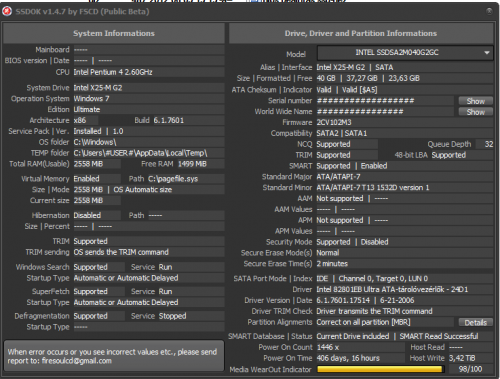Click Free RAM value 1499 MB
This screenshot has height=379, width=500.
(x=192, y=164)
